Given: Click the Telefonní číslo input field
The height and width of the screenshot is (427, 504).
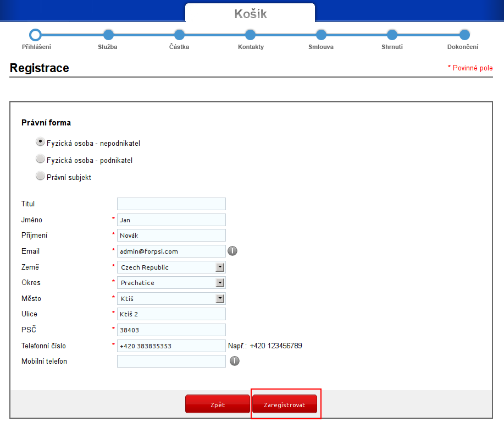Looking at the screenshot, I should point(171,346).
